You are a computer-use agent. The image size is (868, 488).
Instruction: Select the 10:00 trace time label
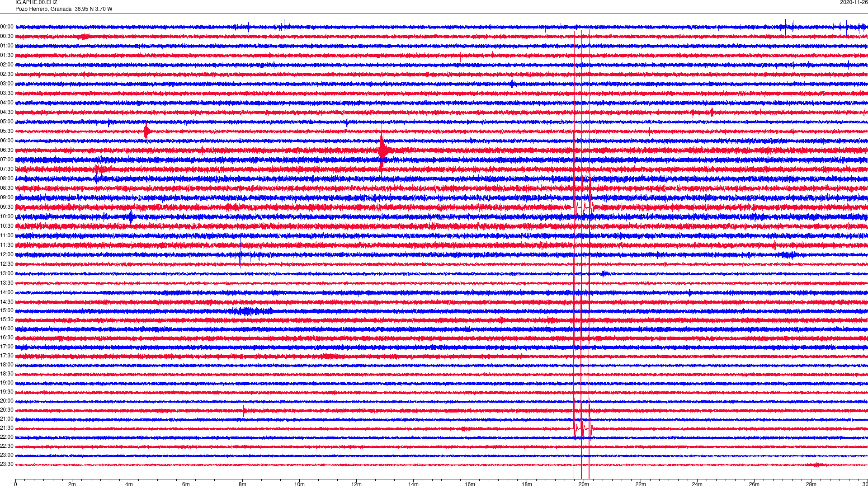click(7, 216)
